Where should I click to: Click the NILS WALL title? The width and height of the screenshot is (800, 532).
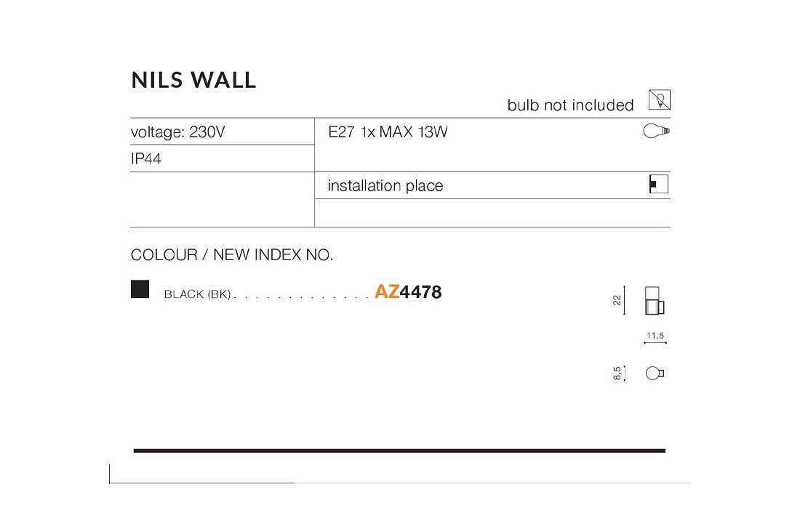point(193,80)
